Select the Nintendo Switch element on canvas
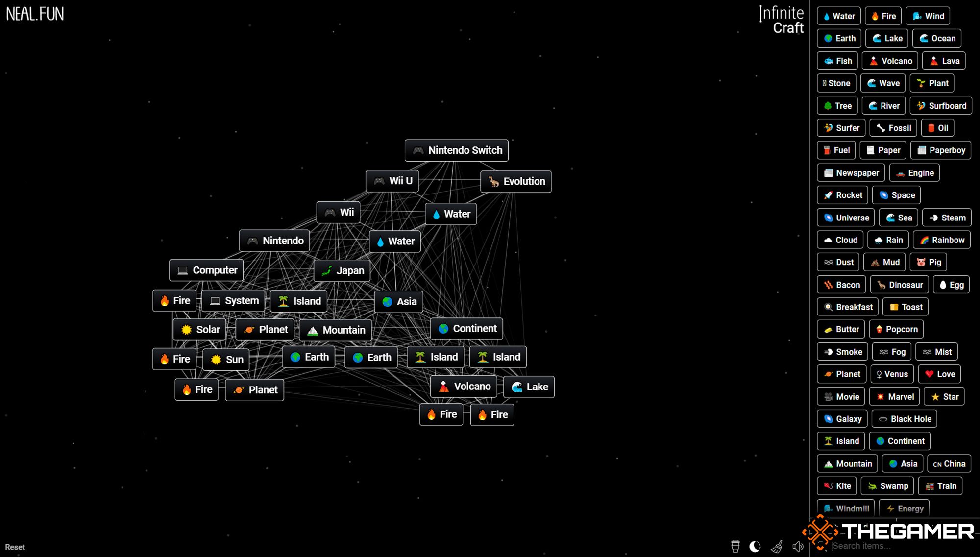980x557 pixels. pyautogui.click(x=457, y=150)
